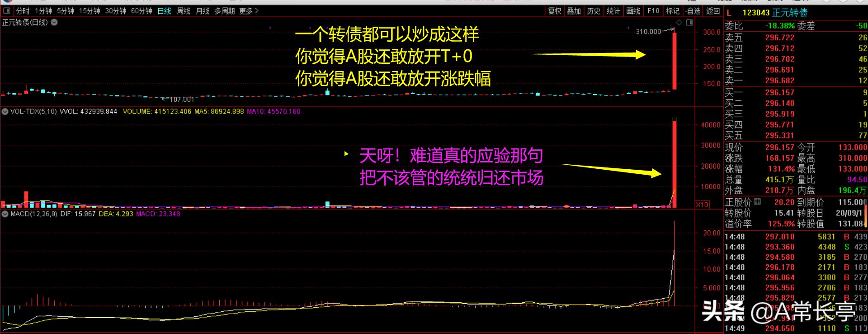Open the MACD indicator dropdown arrow
The width and height of the screenshot is (868, 334).
(5, 214)
